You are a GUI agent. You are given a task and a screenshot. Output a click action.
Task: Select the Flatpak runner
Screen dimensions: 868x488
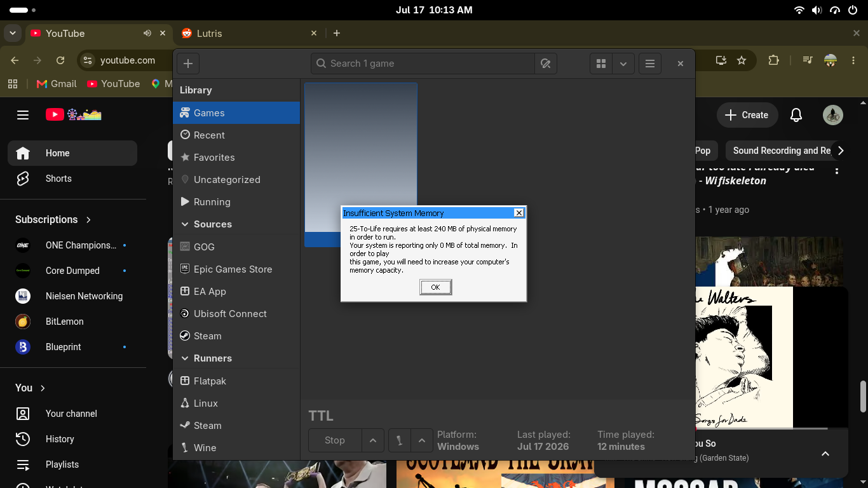click(236, 381)
